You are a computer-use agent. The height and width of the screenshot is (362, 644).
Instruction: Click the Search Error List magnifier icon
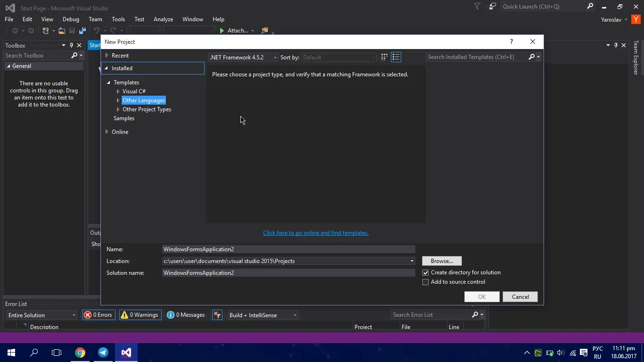pos(475,314)
